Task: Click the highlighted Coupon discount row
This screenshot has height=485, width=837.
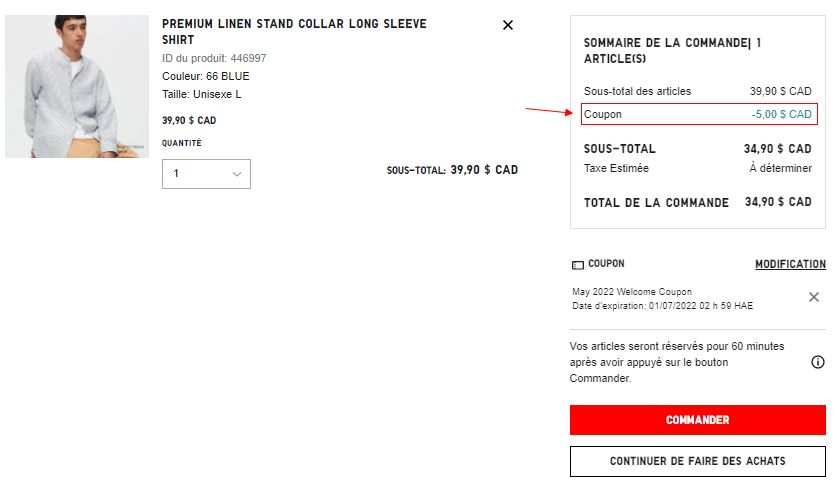Action: [699, 114]
